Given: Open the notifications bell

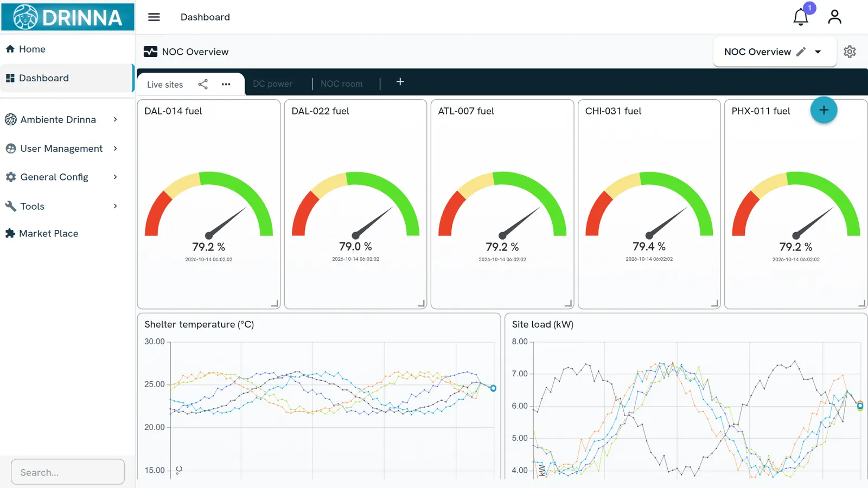Looking at the screenshot, I should click(801, 17).
